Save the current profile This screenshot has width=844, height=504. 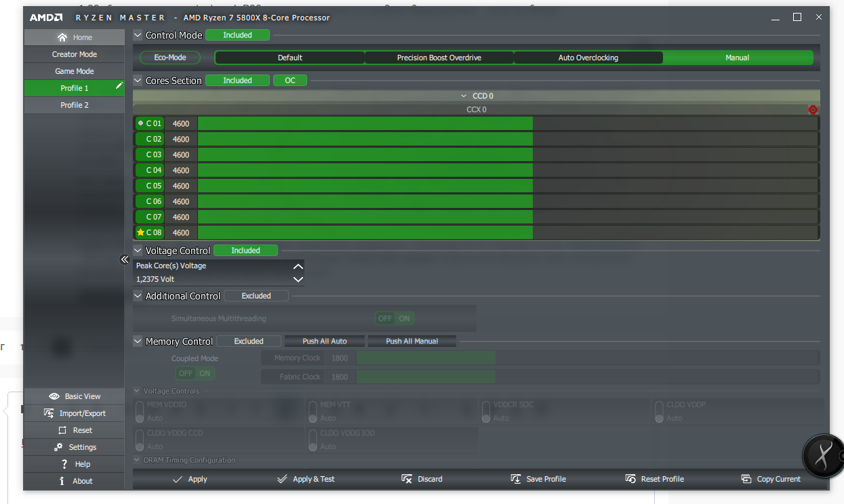[x=538, y=479]
